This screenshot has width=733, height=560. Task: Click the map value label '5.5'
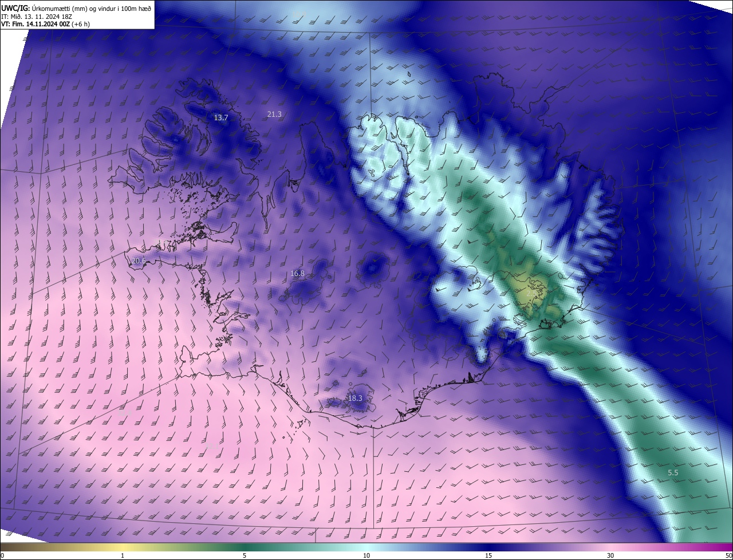click(x=673, y=472)
